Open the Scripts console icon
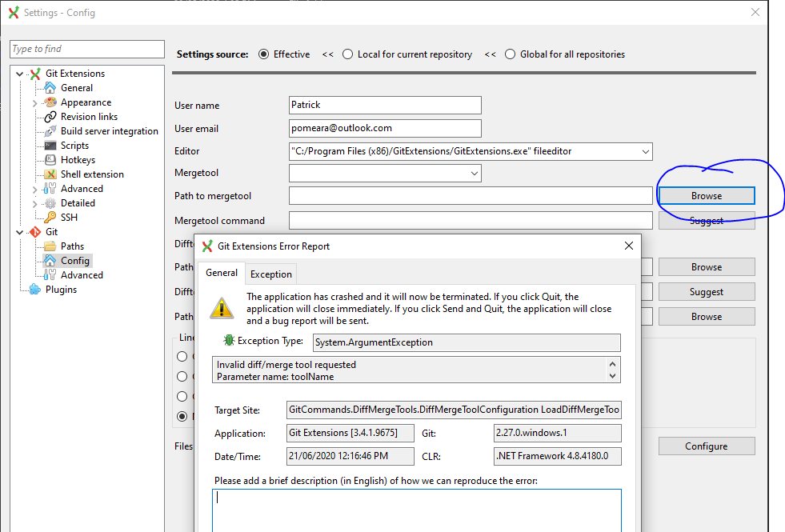The image size is (785, 532). click(48, 145)
